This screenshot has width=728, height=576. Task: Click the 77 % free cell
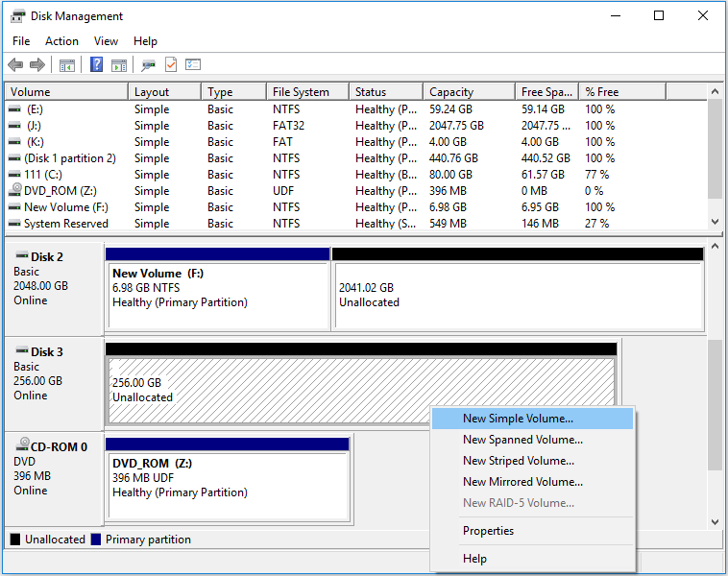point(596,175)
